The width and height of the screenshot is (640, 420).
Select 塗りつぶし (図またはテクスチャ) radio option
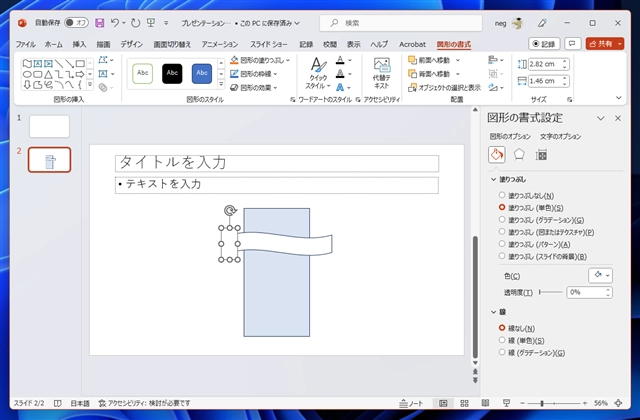pyautogui.click(x=502, y=232)
